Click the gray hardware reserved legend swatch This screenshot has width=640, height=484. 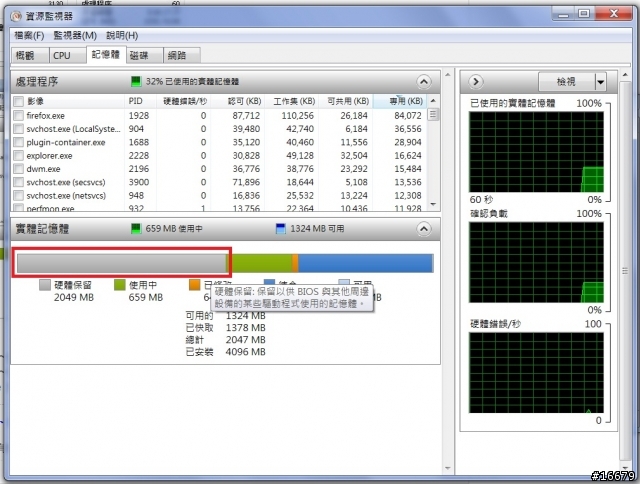coord(45,285)
